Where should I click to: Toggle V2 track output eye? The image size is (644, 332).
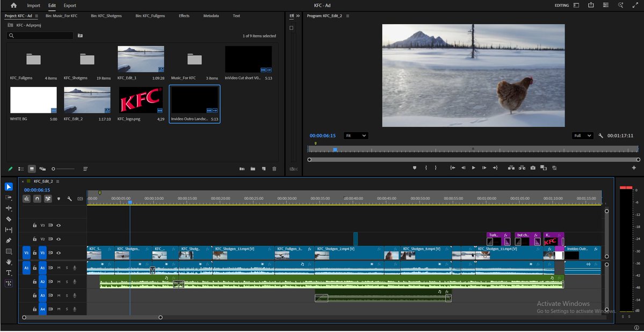coord(59,239)
